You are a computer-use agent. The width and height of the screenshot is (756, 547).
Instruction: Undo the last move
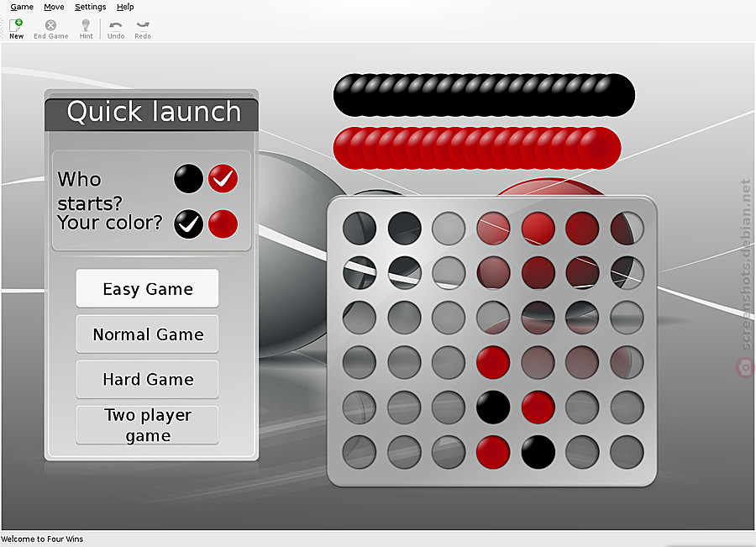[116, 29]
